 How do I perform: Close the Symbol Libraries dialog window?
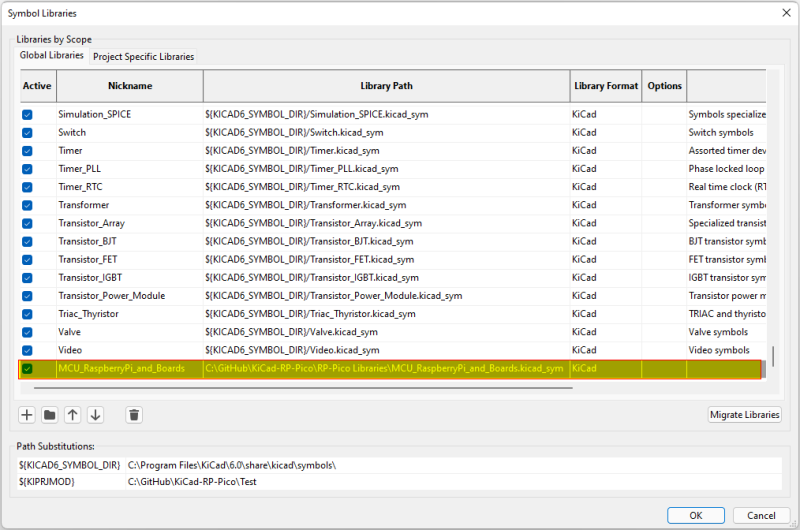click(x=784, y=13)
